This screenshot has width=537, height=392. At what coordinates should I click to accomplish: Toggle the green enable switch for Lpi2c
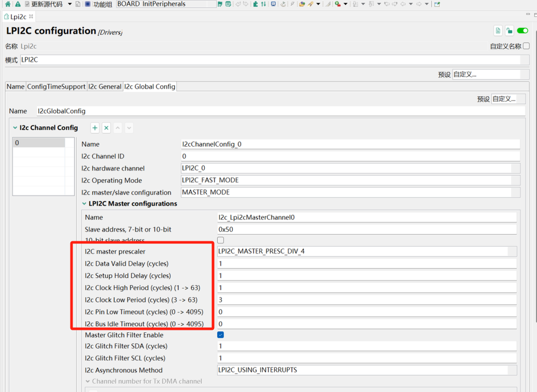[x=522, y=31]
